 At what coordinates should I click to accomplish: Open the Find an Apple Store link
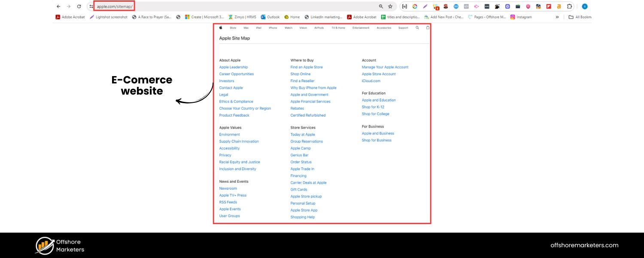[x=306, y=67]
